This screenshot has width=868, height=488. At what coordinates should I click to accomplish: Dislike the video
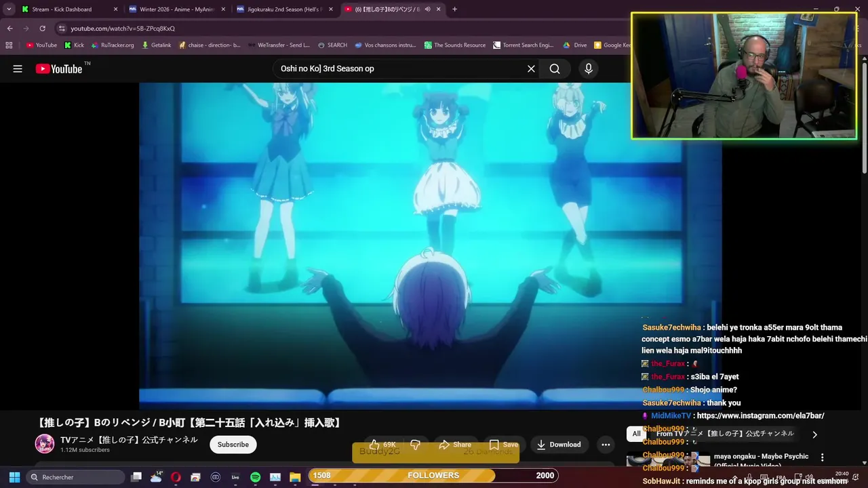(x=415, y=445)
